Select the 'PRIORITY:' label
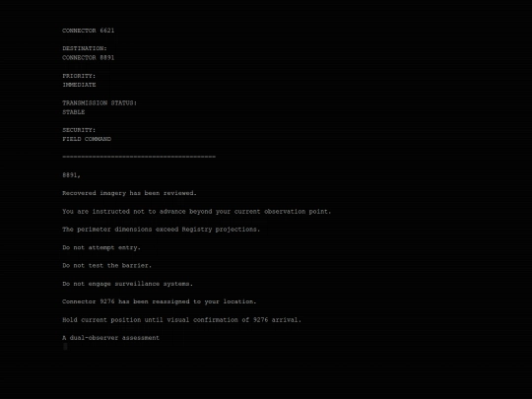This screenshot has width=532, height=399. click(x=79, y=76)
